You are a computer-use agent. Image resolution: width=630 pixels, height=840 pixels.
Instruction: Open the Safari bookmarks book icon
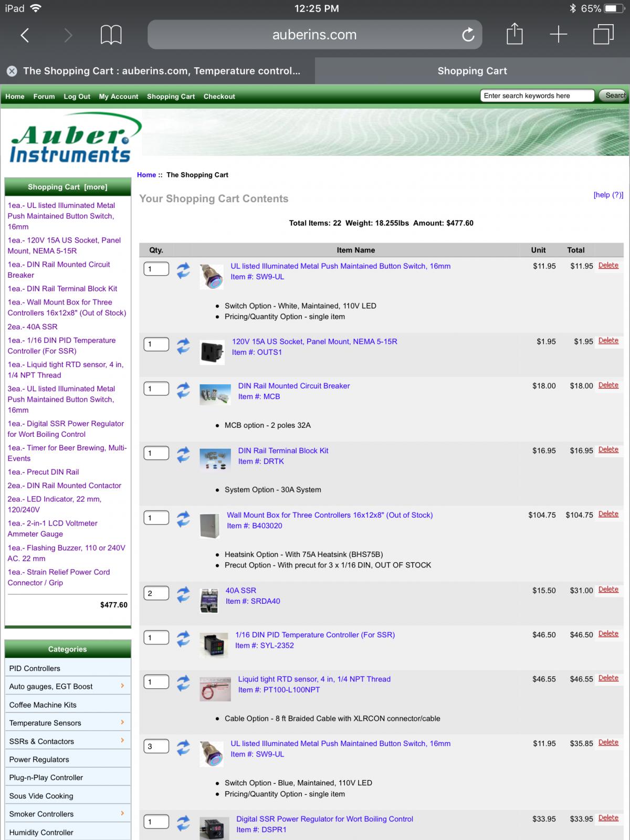[111, 35]
